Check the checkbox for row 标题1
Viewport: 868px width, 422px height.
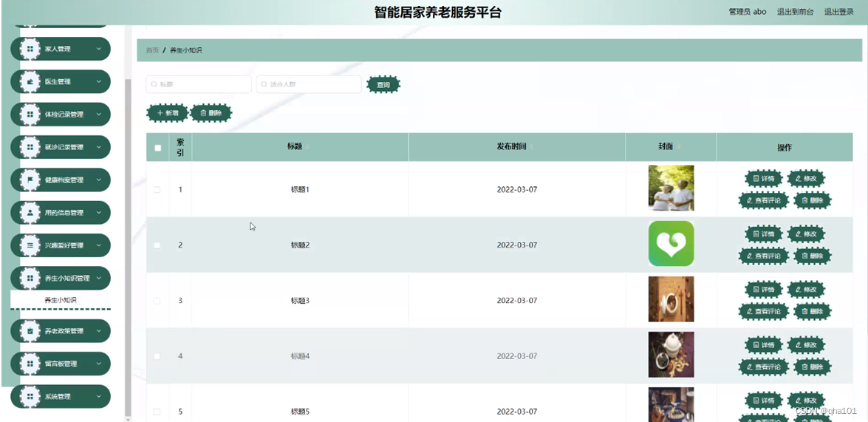click(157, 189)
